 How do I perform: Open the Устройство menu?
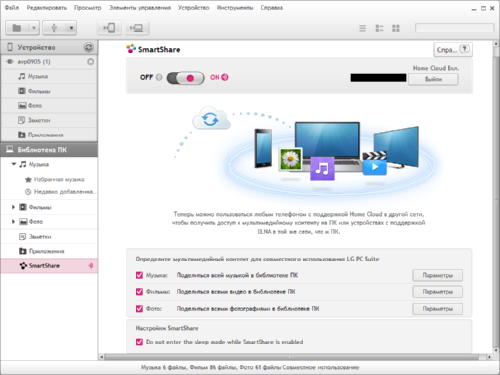pyautogui.click(x=194, y=8)
